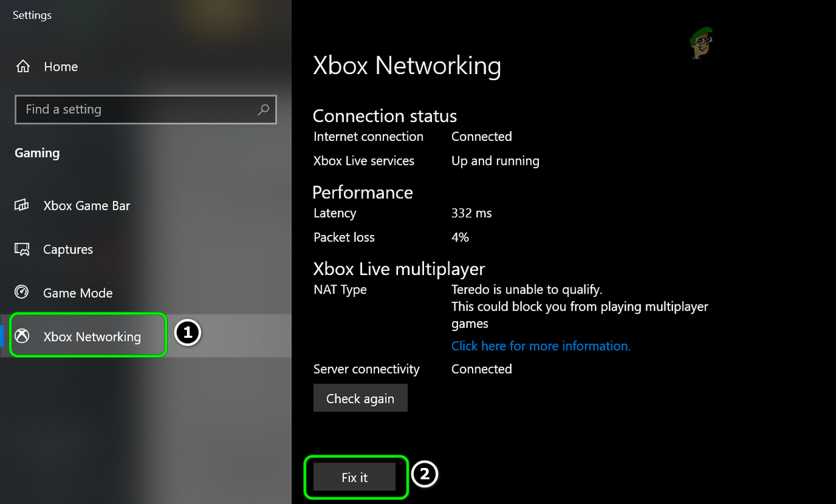The height and width of the screenshot is (504, 836).
Task: Click the Gaming section header
Action: pos(37,154)
